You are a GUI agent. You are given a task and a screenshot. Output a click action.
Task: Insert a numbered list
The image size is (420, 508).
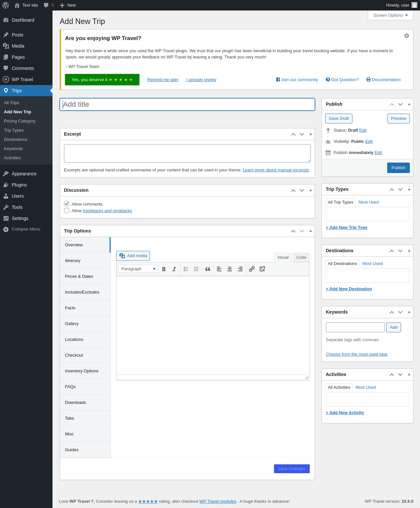197,269
